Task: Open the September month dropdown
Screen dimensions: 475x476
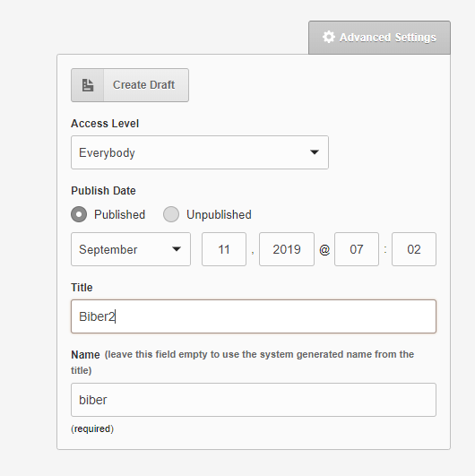Action: coord(131,249)
